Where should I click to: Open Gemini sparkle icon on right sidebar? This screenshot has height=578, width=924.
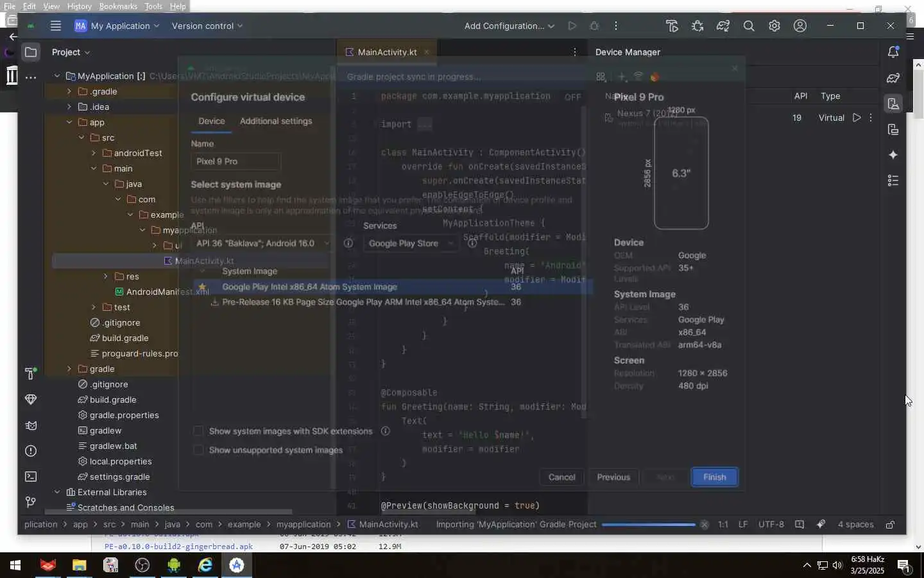coord(893,155)
